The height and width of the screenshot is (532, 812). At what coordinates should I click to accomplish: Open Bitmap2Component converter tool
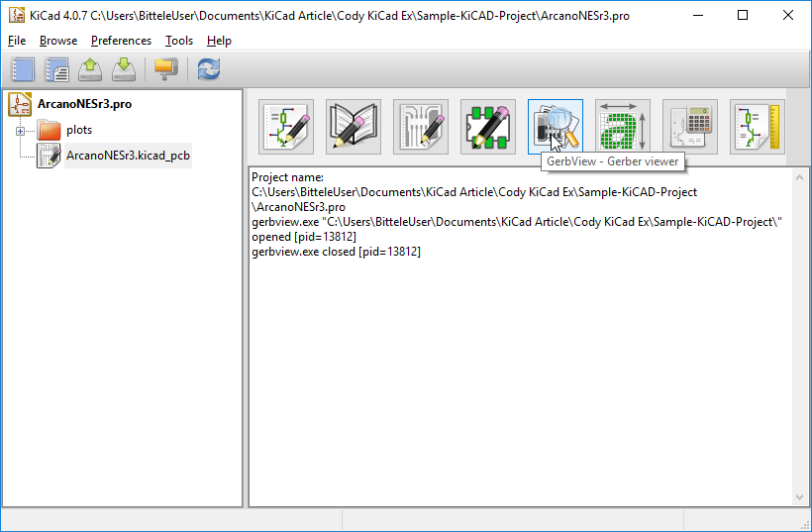click(623, 127)
